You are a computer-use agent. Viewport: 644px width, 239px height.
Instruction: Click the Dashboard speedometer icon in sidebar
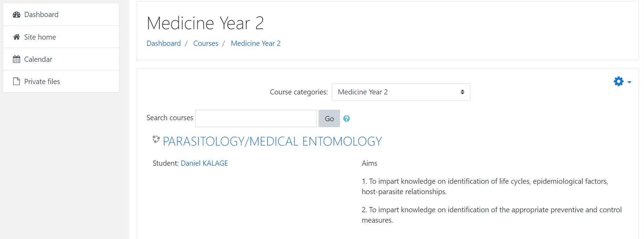(x=16, y=15)
